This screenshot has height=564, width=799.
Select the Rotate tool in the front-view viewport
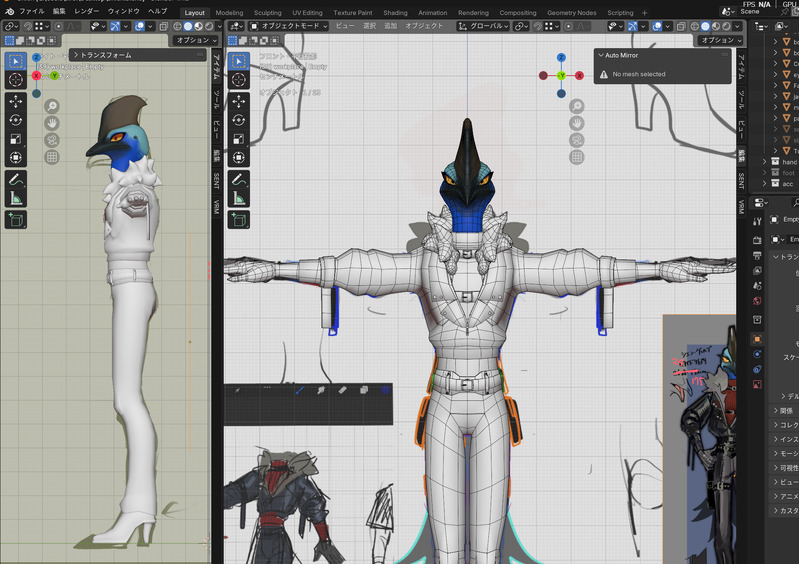point(240,120)
